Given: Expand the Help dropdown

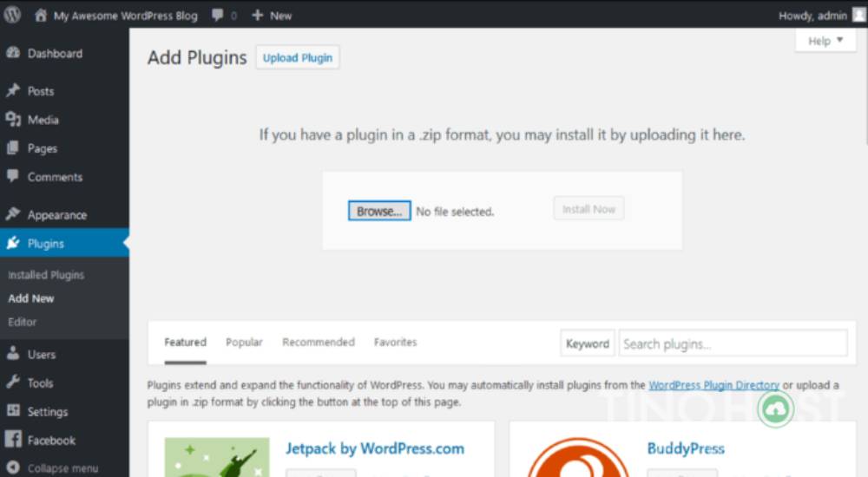Looking at the screenshot, I should coord(825,41).
